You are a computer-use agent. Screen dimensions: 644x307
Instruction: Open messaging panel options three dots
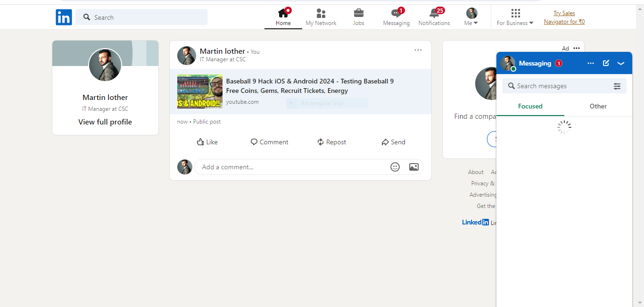591,63
